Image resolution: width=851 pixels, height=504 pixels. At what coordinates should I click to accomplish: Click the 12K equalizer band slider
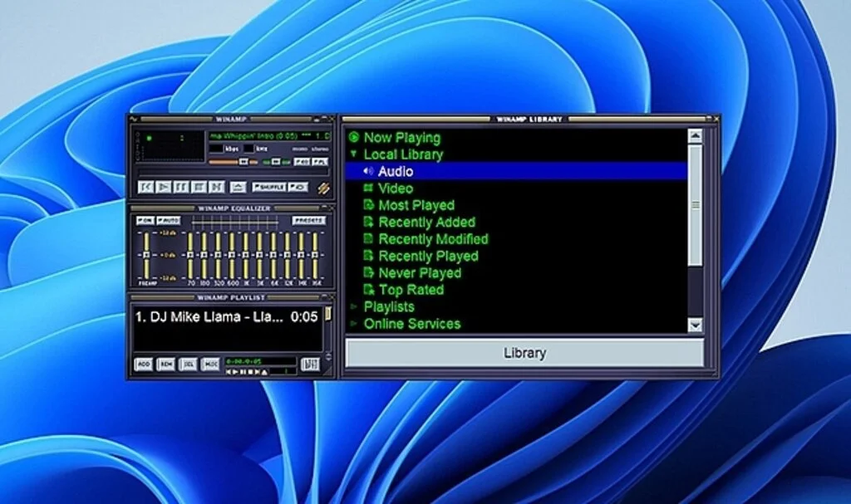pos(288,255)
